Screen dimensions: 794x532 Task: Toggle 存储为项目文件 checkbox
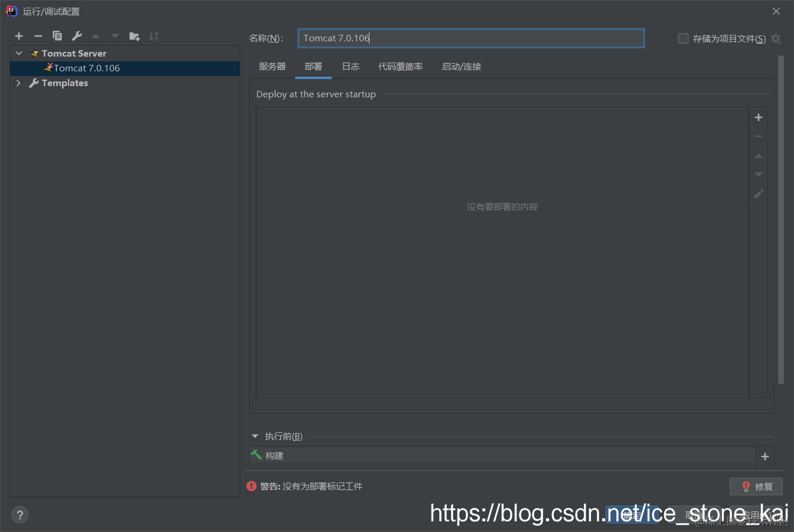pyautogui.click(x=683, y=38)
